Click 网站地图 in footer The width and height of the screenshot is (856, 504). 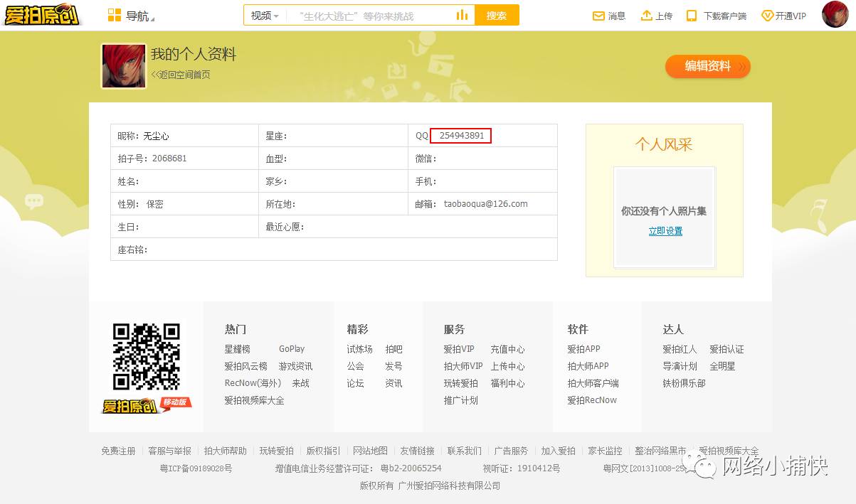[x=370, y=451]
